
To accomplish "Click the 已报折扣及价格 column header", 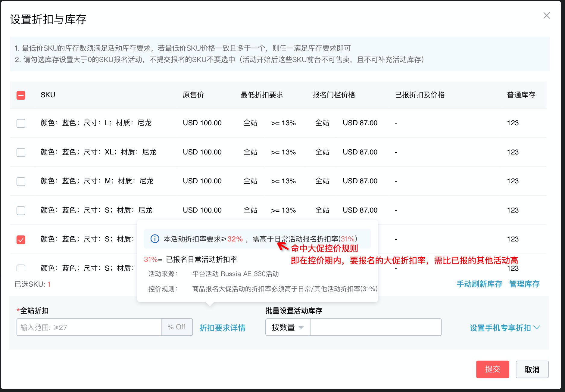I will pos(420,95).
